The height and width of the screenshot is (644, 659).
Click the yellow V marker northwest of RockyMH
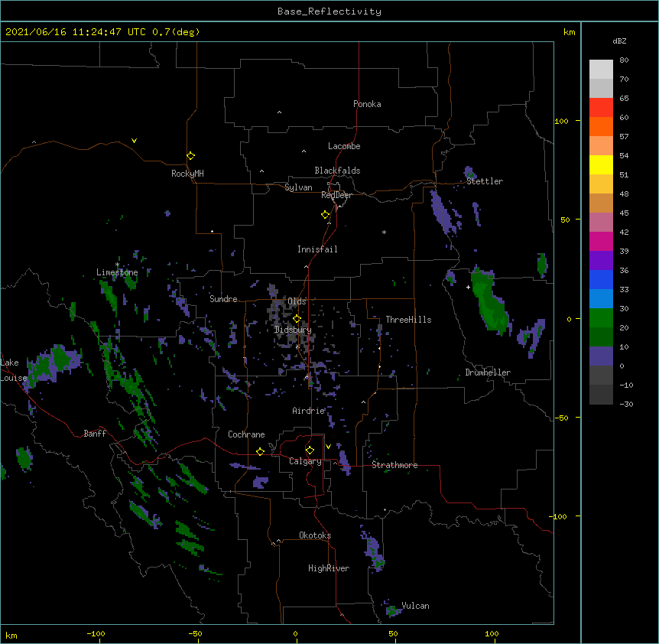[x=134, y=141]
